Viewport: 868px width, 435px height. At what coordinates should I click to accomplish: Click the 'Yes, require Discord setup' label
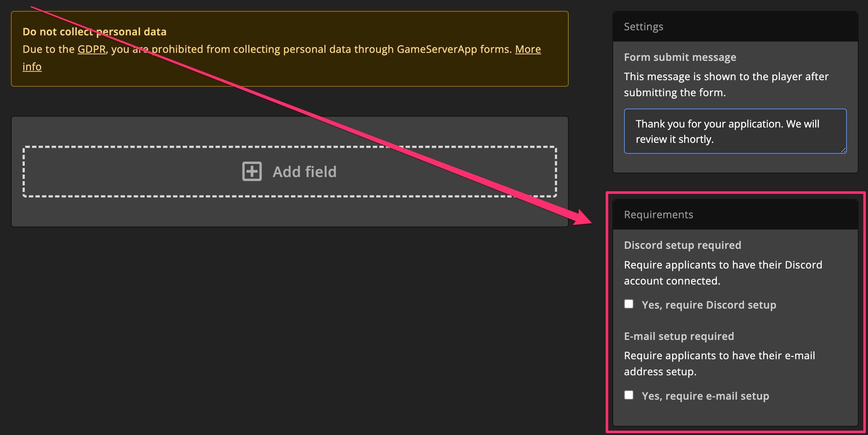(709, 305)
